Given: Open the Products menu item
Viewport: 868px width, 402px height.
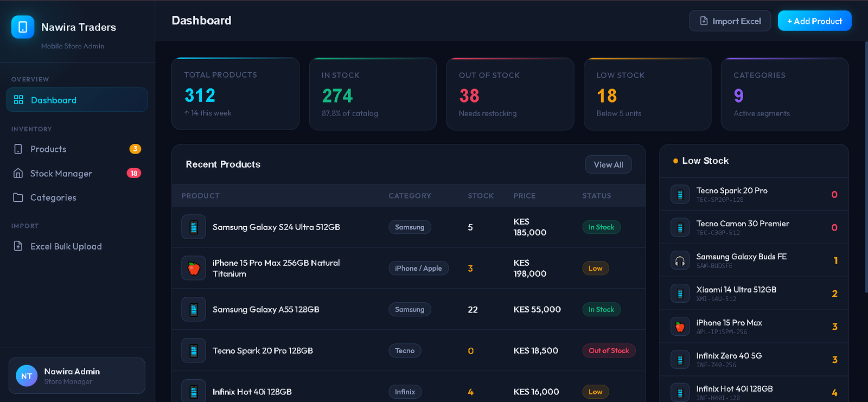Looking at the screenshot, I should click(48, 149).
